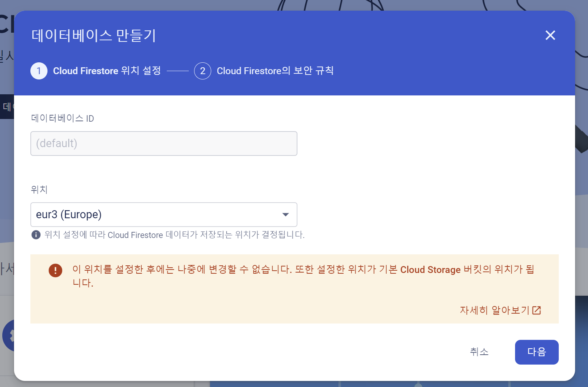Click the red warning exclamation icon
This screenshot has height=387, width=588.
55,270
